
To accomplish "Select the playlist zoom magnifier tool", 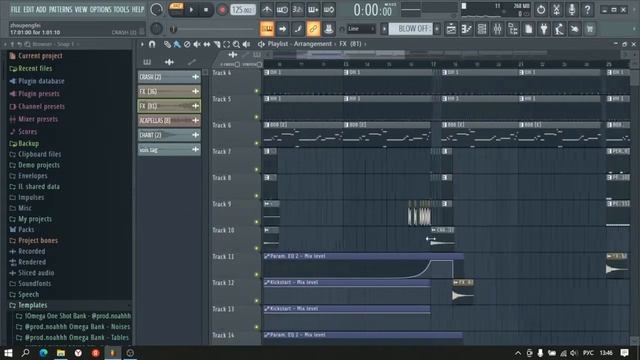I will point(236,44).
